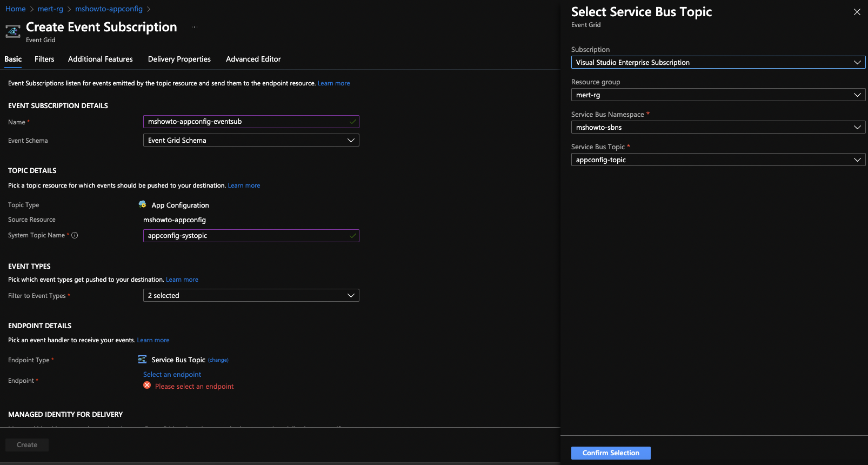Screen dimensions: 868x465
Task: Click the Managed Identity for Delivery heading
Action: pos(65,414)
